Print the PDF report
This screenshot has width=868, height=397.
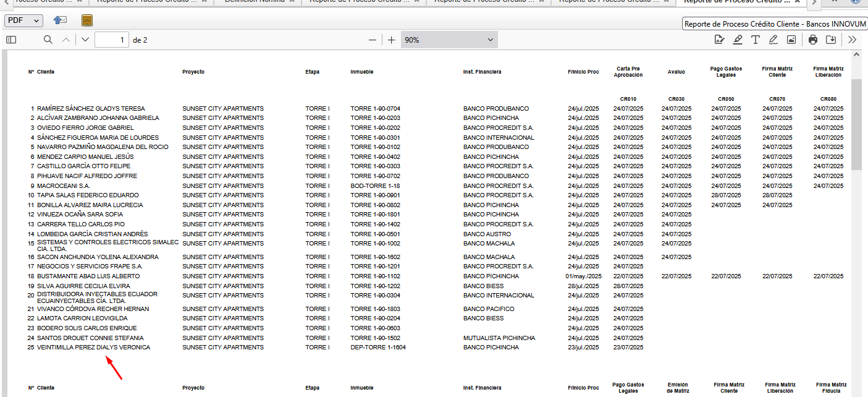click(x=813, y=40)
